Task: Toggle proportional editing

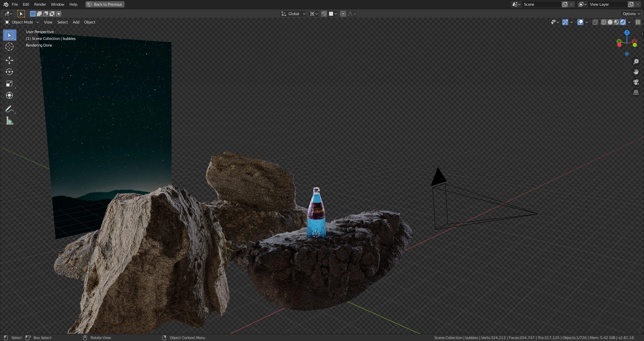Action: pos(343,14)
